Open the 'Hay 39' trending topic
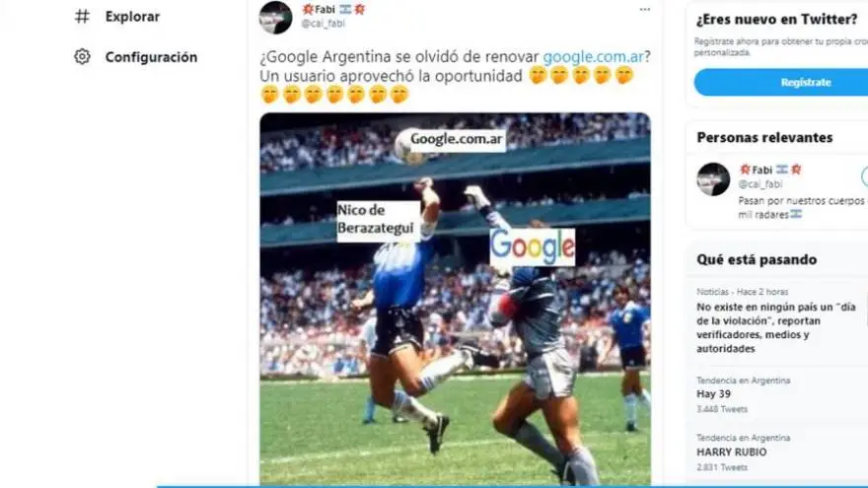868x488 pixels. pyautogui.click(x=744, y=394)
